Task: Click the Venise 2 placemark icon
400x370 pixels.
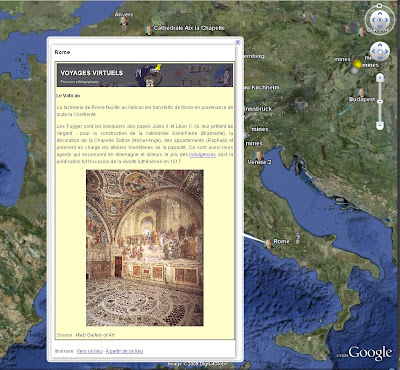Action: pyautogui.click(x=259, y=155)
